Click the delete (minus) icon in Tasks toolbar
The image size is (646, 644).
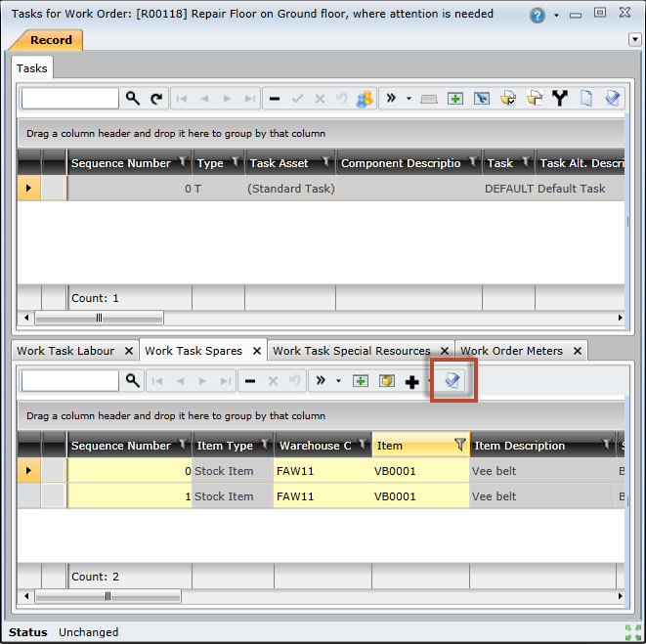(275, 99)
